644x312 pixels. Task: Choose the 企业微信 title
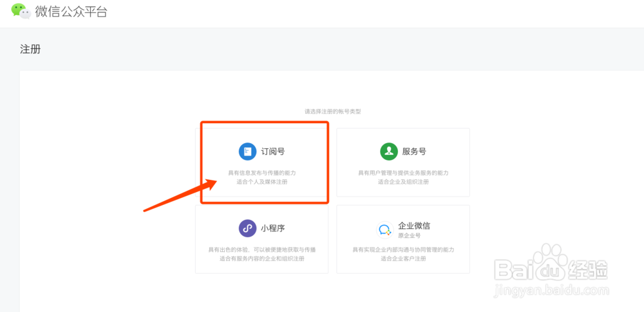[414, 226]
